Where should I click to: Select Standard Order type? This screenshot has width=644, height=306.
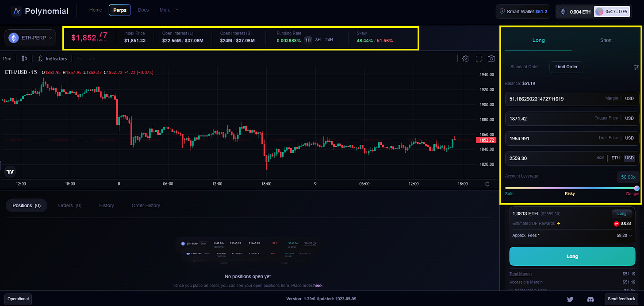tap(525, 67)
